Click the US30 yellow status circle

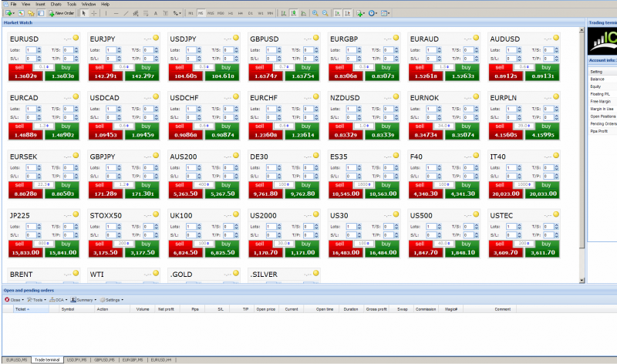396,214
